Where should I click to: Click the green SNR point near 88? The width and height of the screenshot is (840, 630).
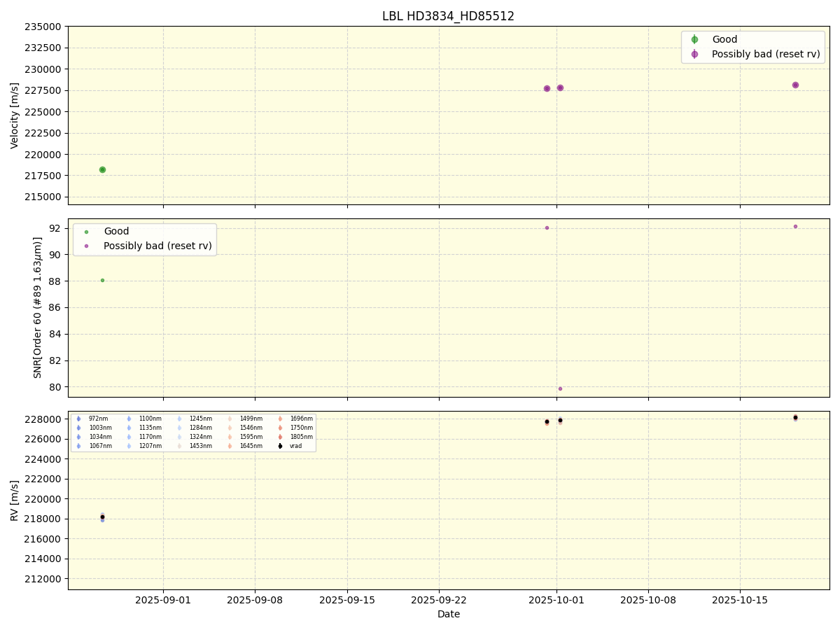(102, 280)
